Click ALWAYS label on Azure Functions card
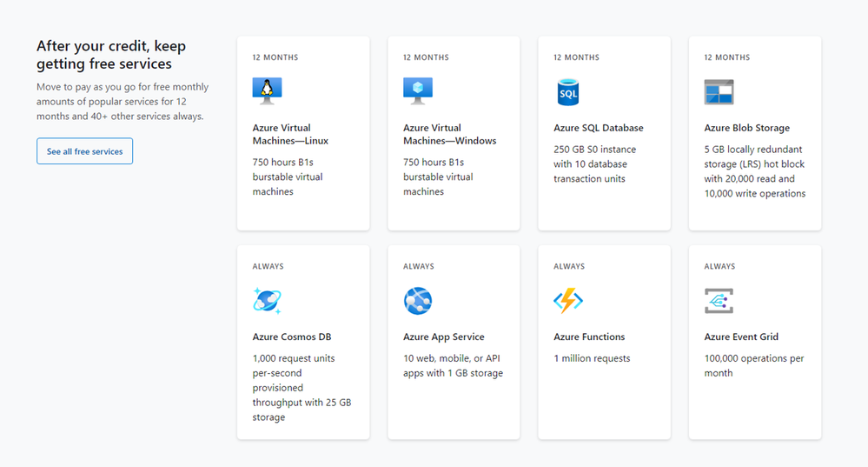Image resolution: width=868 pixels, height=467 pixels. (569, 266)
